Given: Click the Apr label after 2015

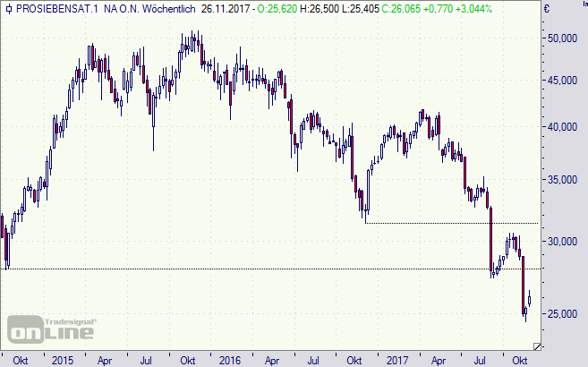Looking at the screenshot, I should [x=105, y=360].
